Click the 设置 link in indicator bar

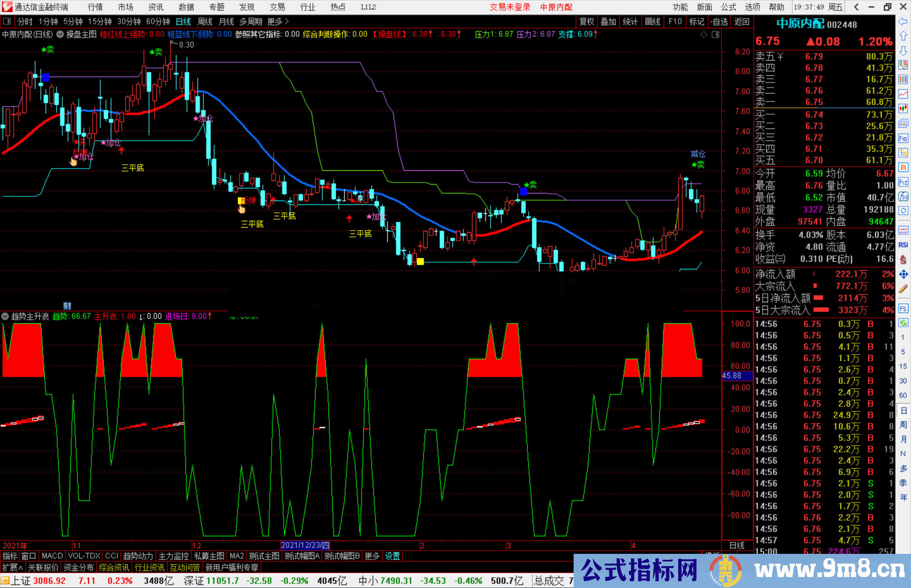tap(392, 556)
